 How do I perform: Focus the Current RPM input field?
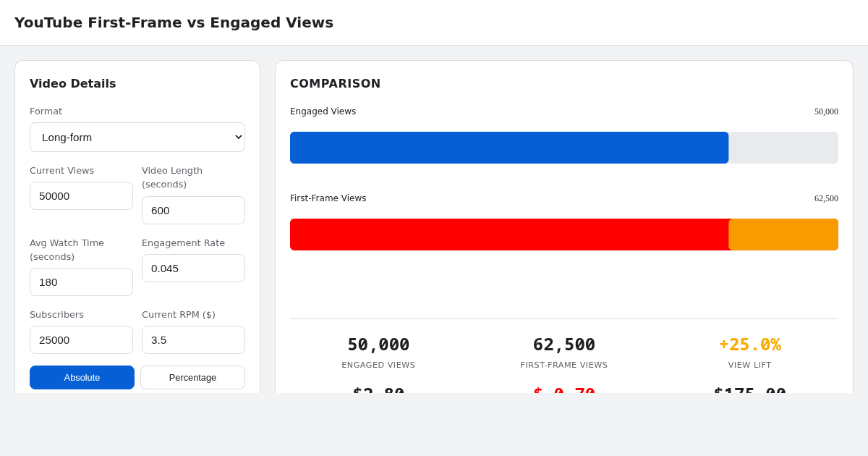point(193,339)
